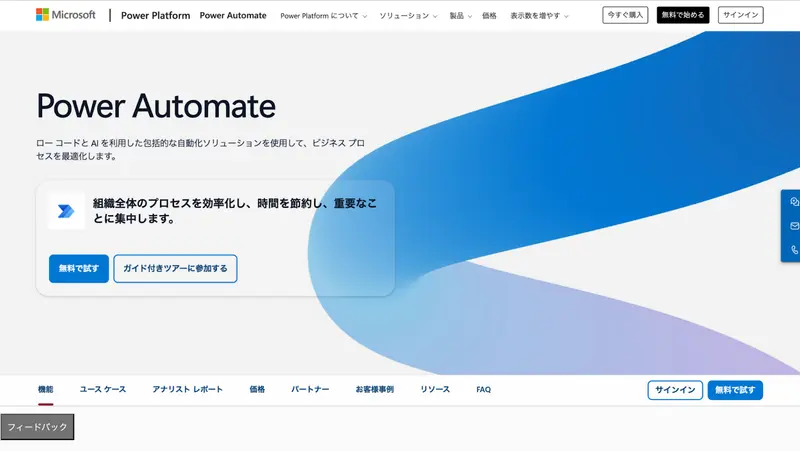Image resolution: width=800 pixels, height=451 pixels.
Task: Select the リソース tab
Action: coord(435,389)
